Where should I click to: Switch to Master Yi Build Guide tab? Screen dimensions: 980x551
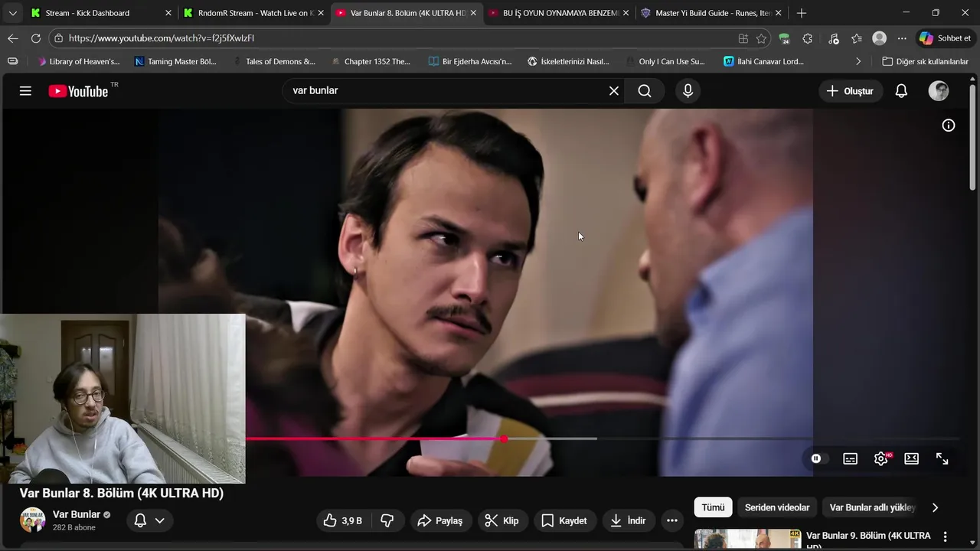[x=712, y=13]
